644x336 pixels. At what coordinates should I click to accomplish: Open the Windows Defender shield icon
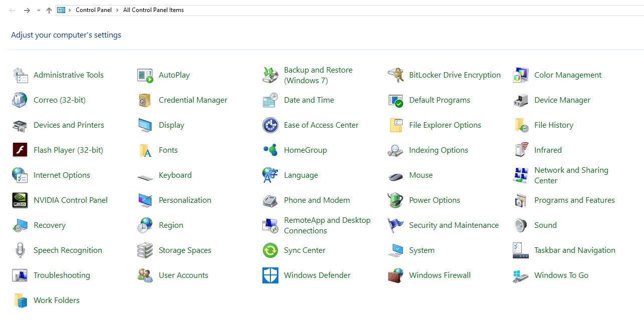click(x=270, y=275)
